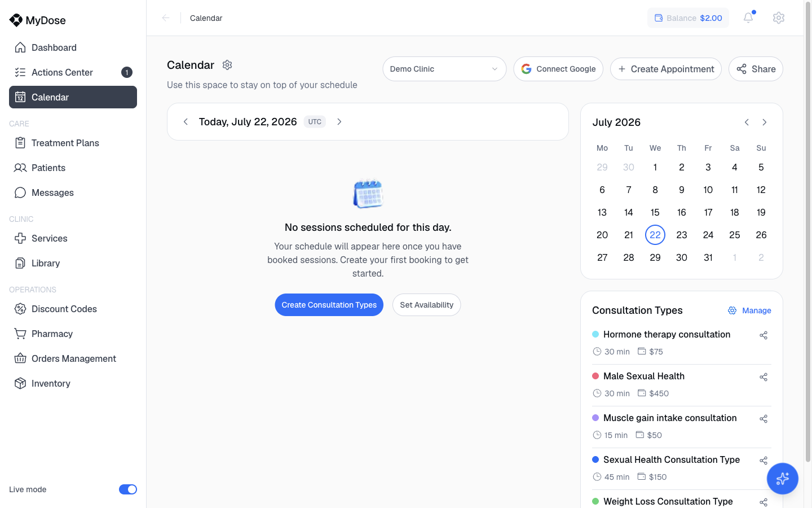This screenshot has width=812, height=508.
Task: Select July 10 in mini calendar
Action: tap(708, 190)
